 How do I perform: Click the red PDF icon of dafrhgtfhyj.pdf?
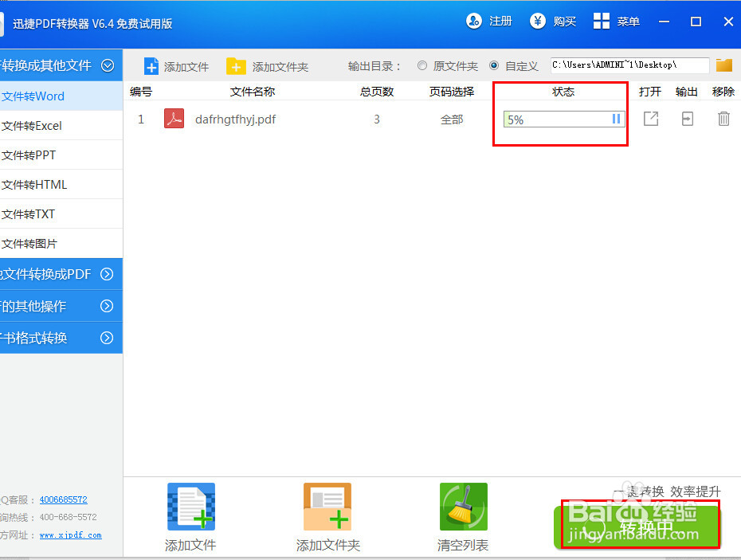click(174, 119)
